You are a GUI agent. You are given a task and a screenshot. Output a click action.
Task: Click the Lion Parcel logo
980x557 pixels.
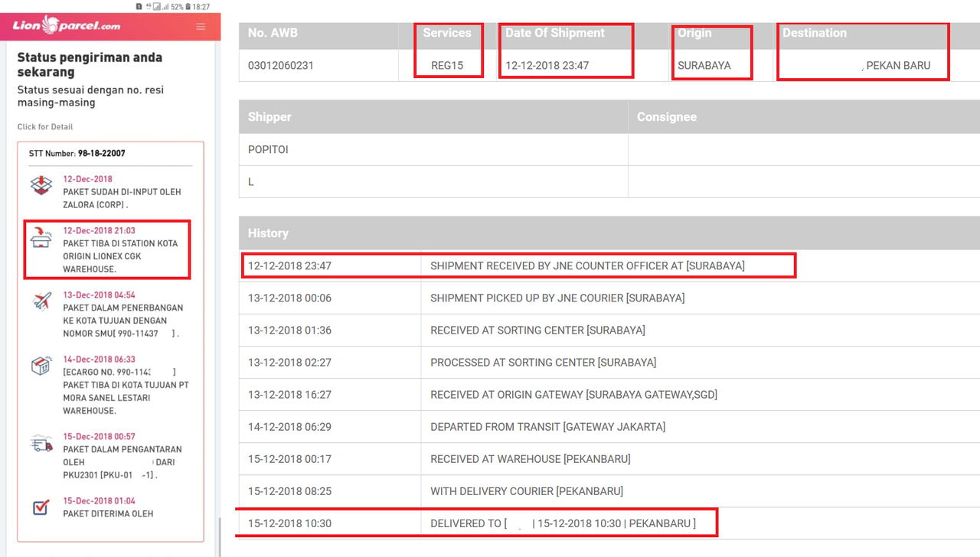pos(67,25)
